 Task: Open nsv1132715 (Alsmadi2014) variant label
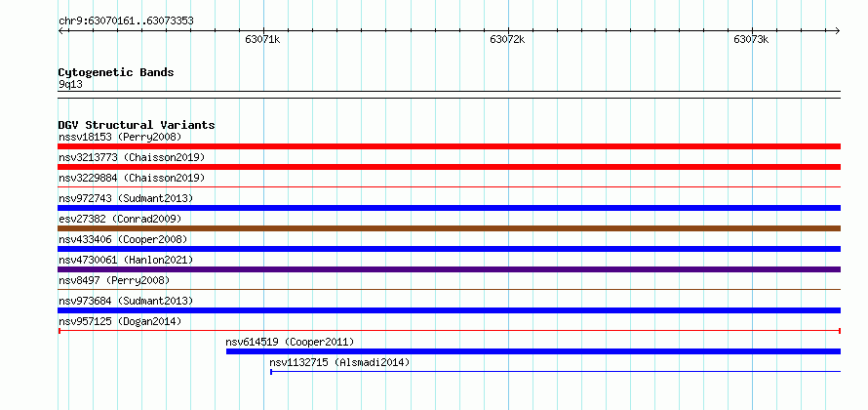(340, 362)
